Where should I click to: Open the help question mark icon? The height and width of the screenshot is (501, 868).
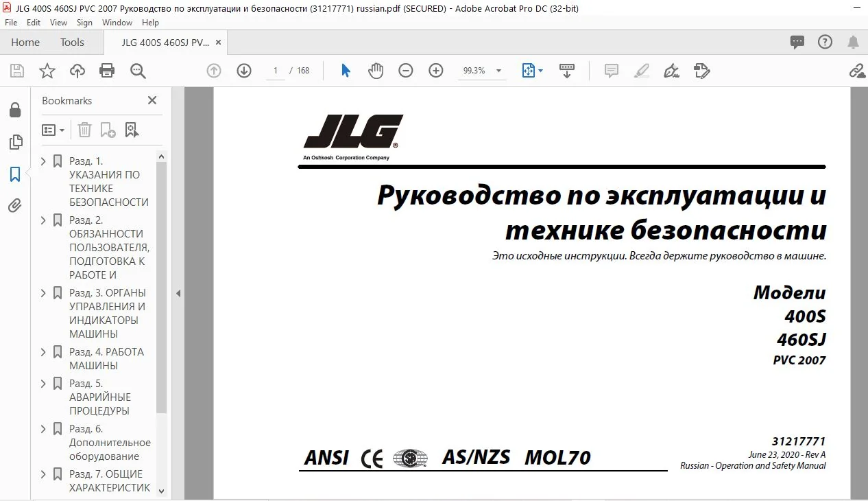[x=825, y=42]
